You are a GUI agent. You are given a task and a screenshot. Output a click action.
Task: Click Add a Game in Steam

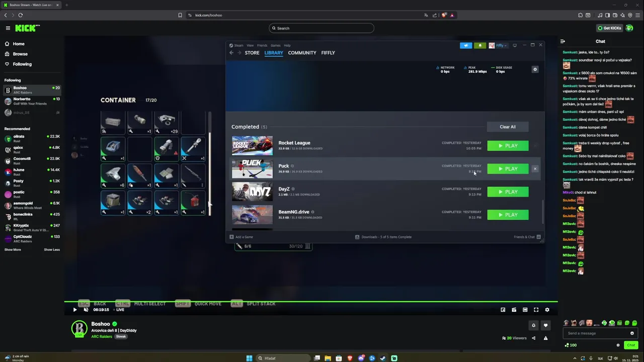pyautogui.click(x=242, y=237)
